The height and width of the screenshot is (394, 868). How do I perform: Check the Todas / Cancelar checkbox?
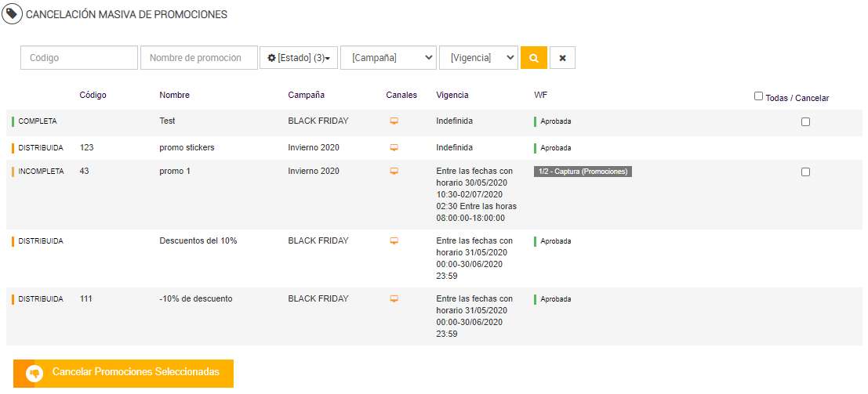tap(758, 96)
